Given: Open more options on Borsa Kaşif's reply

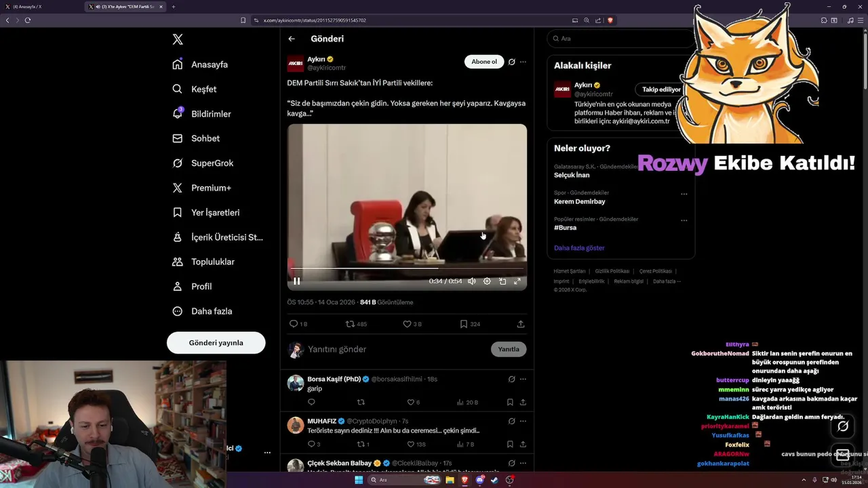Looking at the screenshot, I should tap(523, 379).
